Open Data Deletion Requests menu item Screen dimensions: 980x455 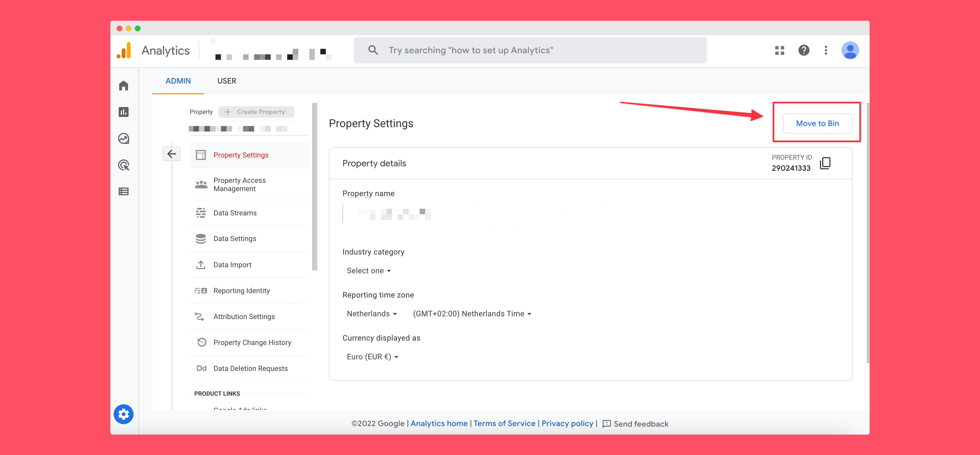coord(250,368)
